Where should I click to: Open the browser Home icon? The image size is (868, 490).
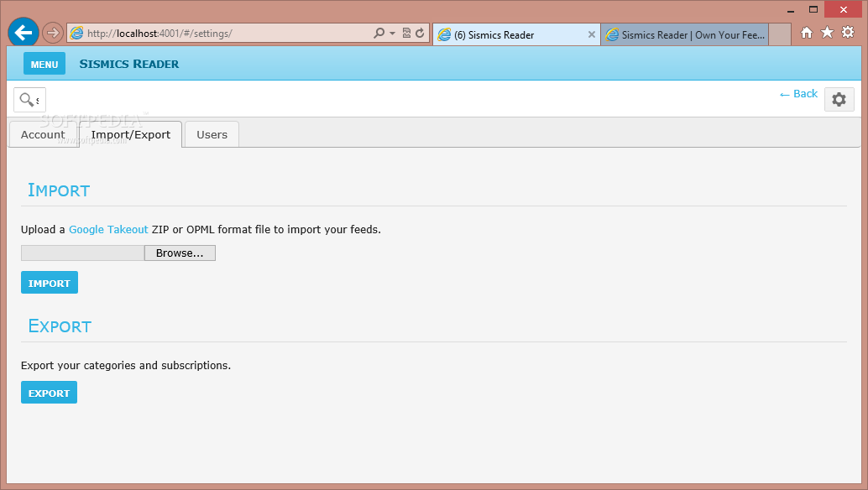807,33
